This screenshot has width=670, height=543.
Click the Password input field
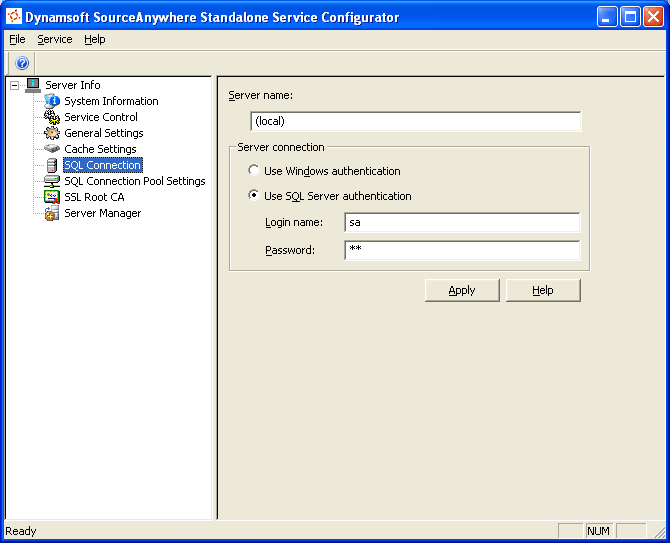(461, 250)
